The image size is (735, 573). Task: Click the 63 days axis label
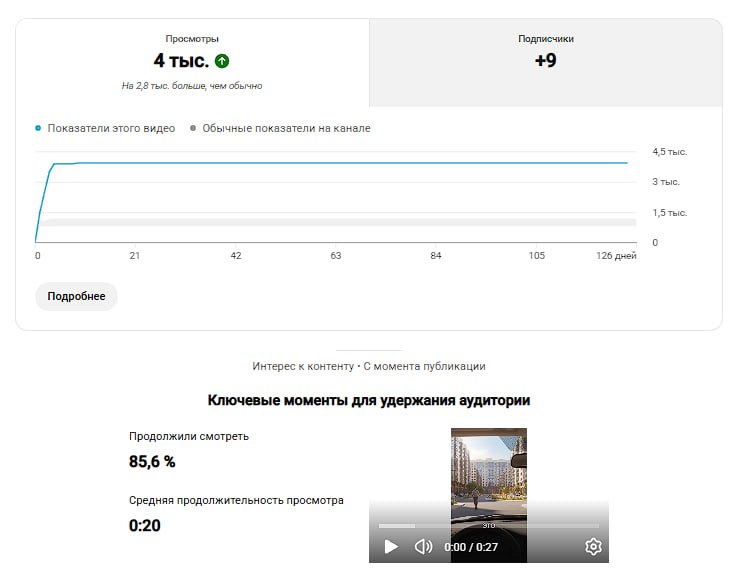336,256
